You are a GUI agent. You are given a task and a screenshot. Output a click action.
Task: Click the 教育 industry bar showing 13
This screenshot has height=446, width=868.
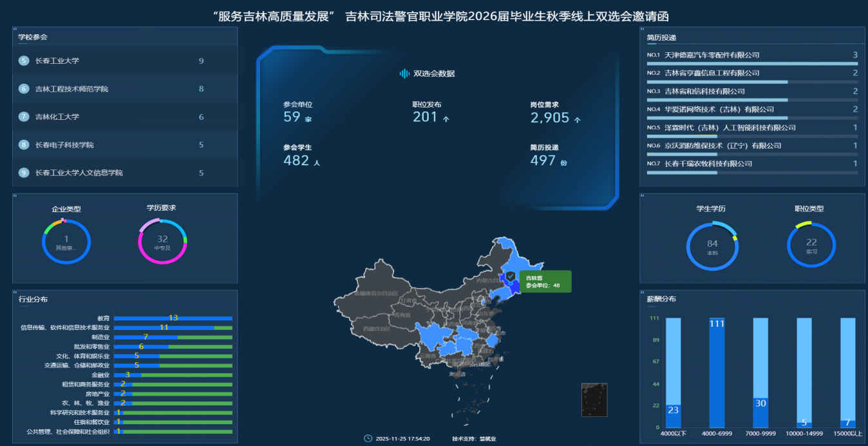pyautogui.click(x=173, y=318)
